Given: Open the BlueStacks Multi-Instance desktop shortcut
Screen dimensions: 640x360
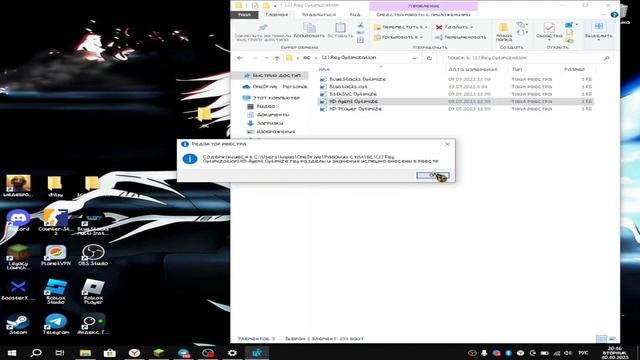Looking at the screenshot, I should coord(93,222).
